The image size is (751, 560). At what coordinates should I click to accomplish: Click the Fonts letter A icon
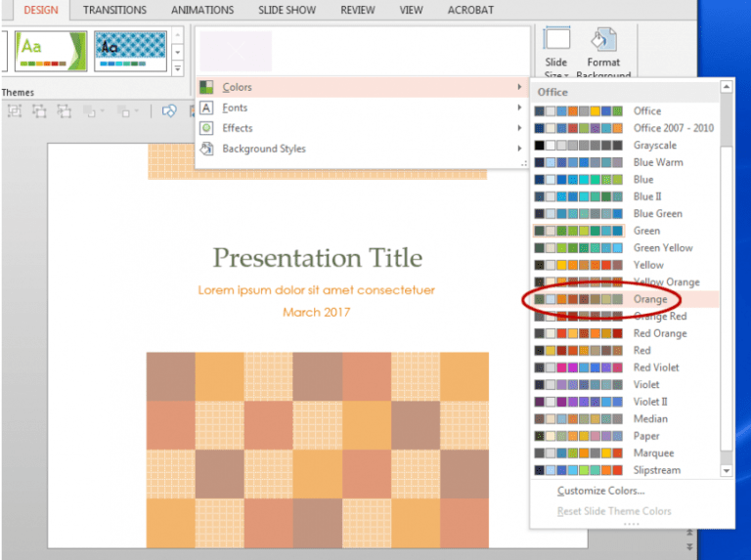[206, 108]
